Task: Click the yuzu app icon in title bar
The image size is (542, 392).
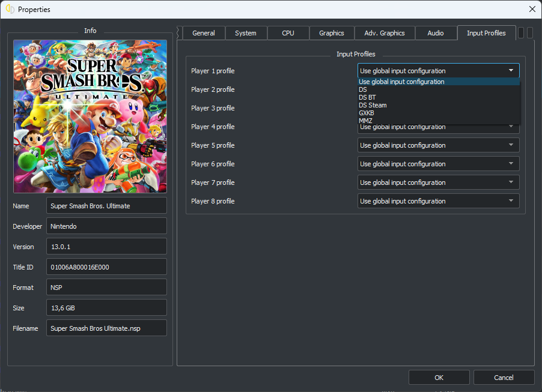Action: (x=10, y=9)
